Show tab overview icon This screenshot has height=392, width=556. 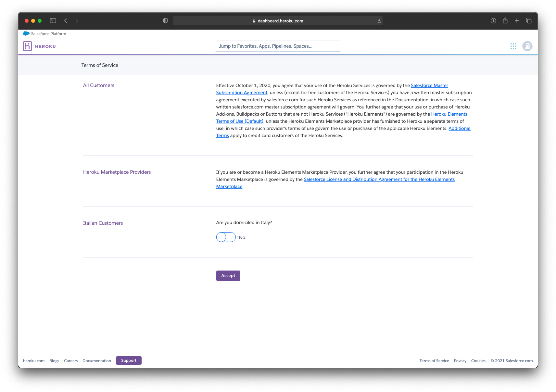(x=529, y=21)
